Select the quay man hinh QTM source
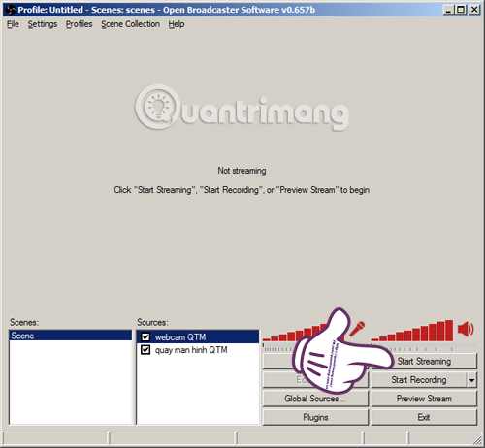 pos(198,350)
